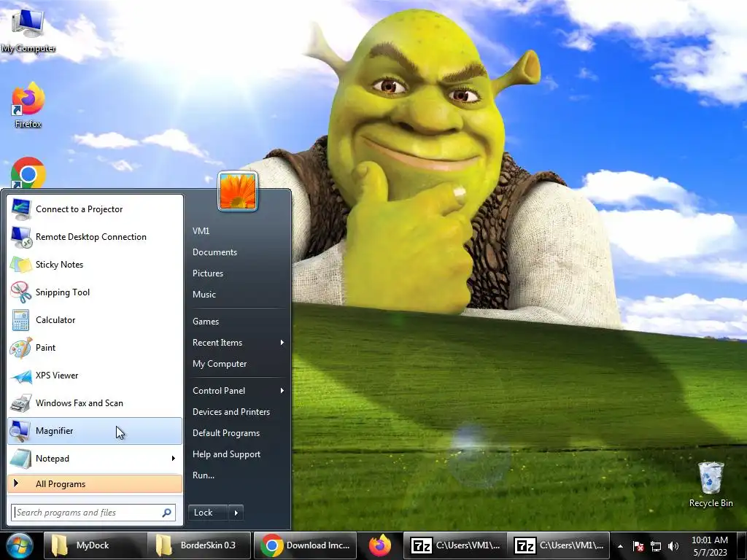Click the Start orb button
Image resolution: width=747 pixels, height=560 pixels.
pyautogui.click(x=20, y=545)
